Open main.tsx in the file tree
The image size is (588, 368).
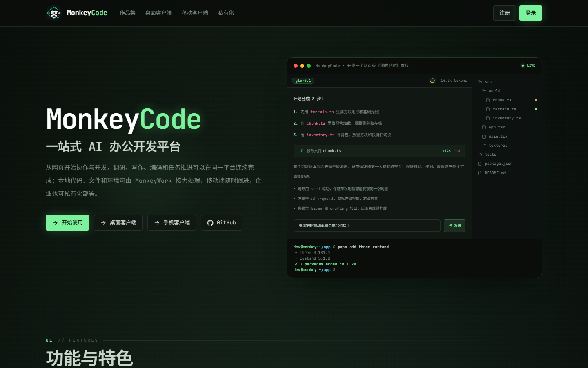(498, 137)
